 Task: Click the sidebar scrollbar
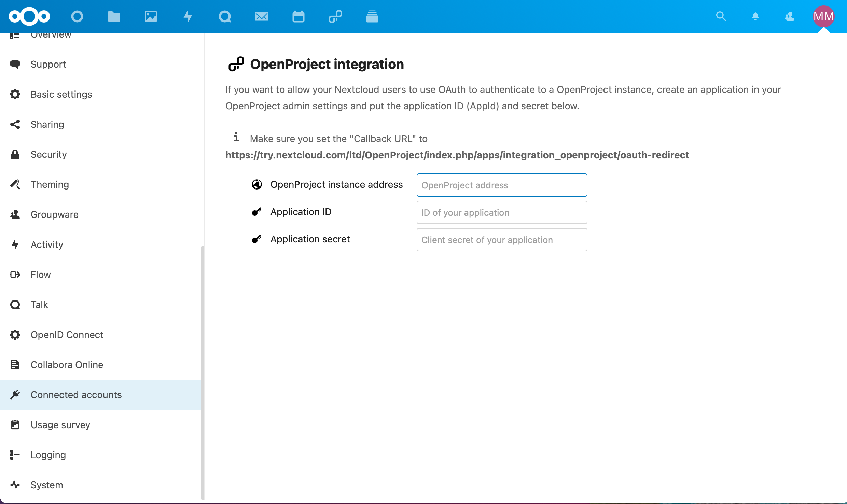203,372
